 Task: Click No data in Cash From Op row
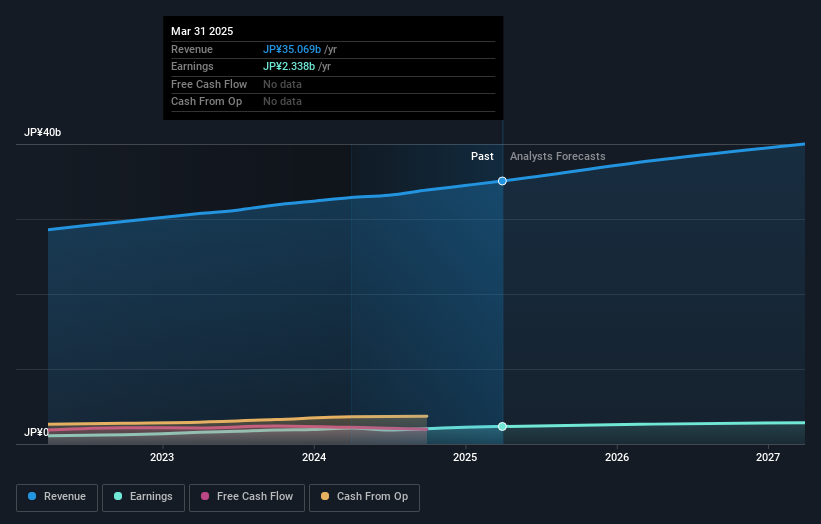point(282,102)
